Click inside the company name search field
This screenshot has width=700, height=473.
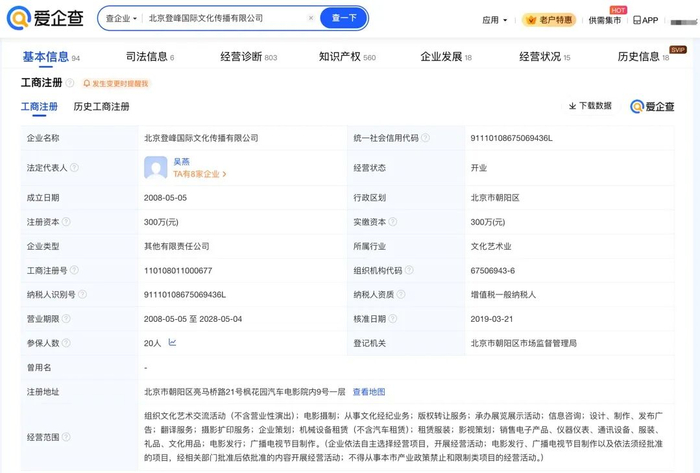coord(225,18)
